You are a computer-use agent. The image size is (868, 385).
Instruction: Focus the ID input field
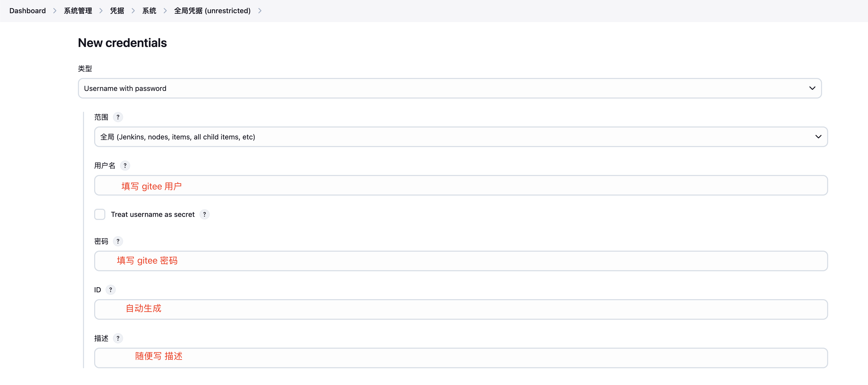pyautogui.click(x=461, y=310)
